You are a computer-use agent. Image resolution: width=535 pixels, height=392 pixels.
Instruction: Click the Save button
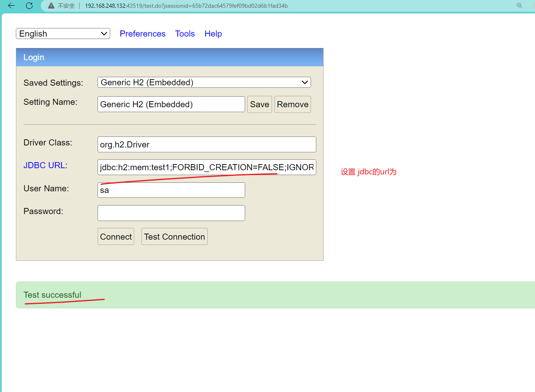pyautogui.click(x=259, y=104)
